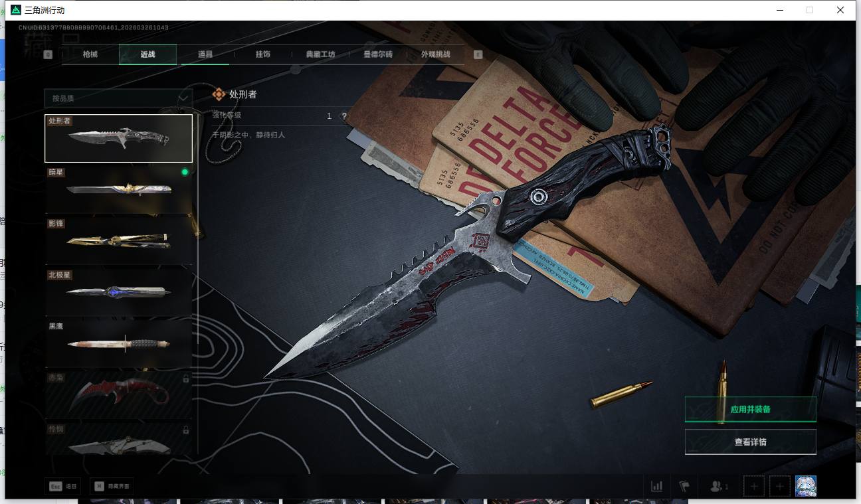Click the Esc 返回 back button

click(x=63, y=486)
